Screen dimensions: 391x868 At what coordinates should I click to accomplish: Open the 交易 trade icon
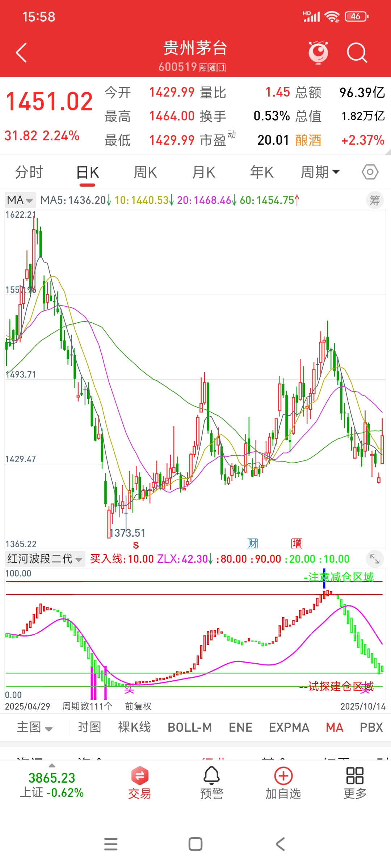coord(139,783)
